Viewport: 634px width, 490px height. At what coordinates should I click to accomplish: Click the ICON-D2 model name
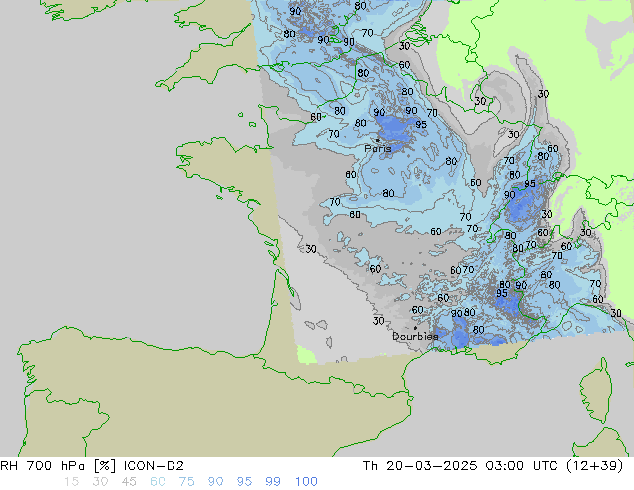pyautogui.click(x=154, y=466)
